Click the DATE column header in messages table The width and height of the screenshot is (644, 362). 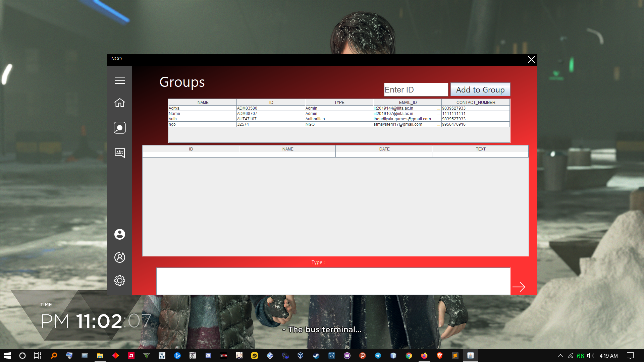pyautogui.click(x=384, y=149)
